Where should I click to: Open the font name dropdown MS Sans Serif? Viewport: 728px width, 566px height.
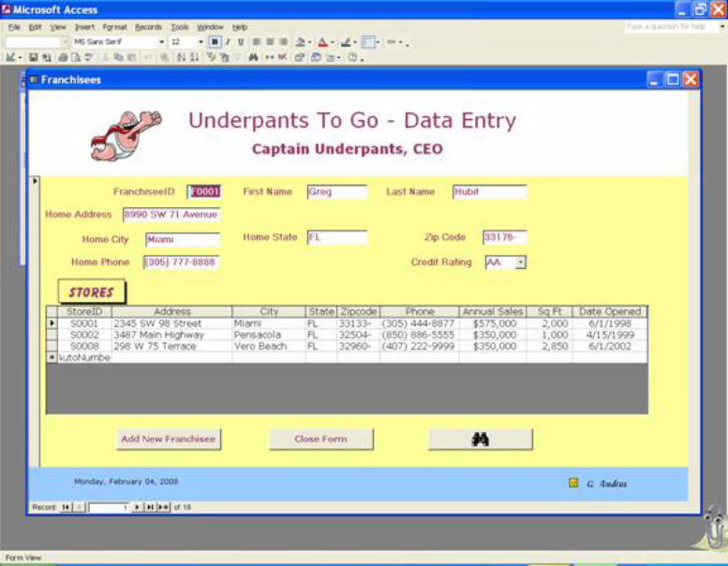tap(161, 42)
